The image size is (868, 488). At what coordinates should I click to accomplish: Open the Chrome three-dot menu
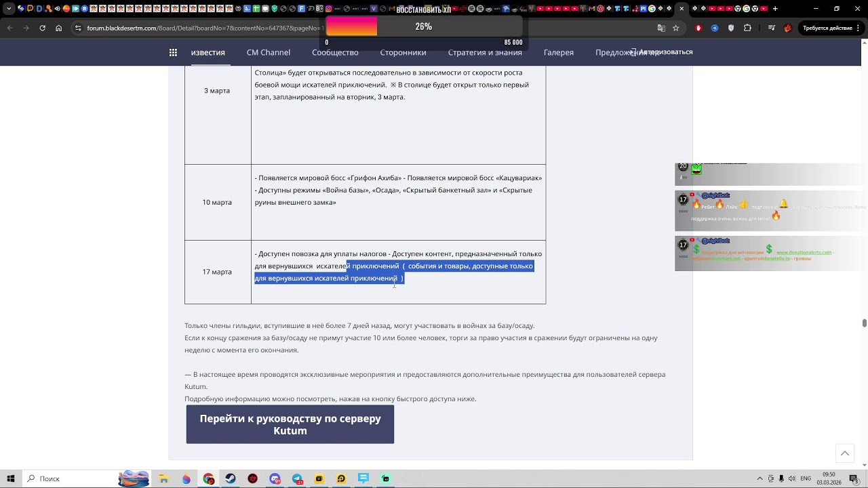click(x=858, y=28)
